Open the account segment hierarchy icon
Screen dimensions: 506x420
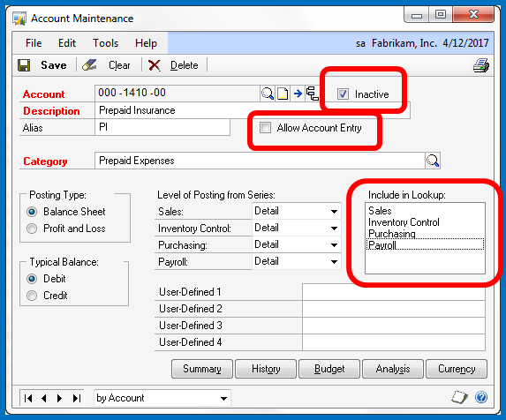pos(312,94)
